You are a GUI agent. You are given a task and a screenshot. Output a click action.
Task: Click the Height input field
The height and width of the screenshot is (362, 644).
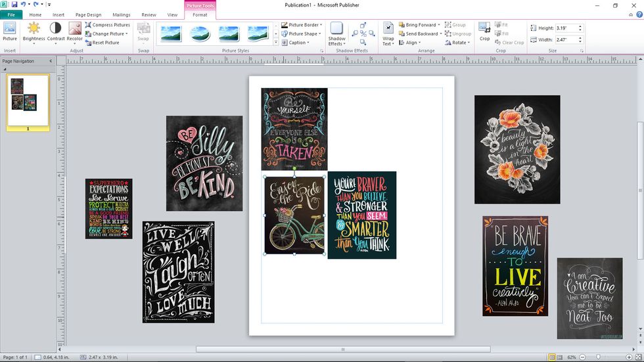566,28
